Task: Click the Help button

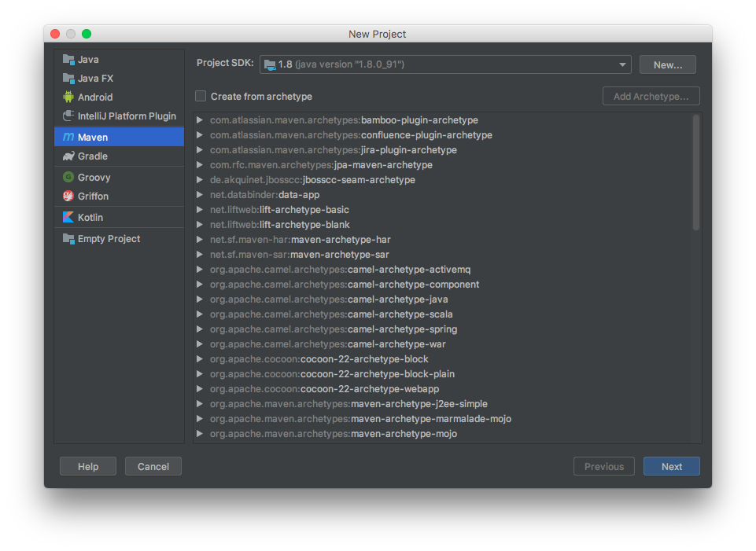Action: (x=88, y=466)
